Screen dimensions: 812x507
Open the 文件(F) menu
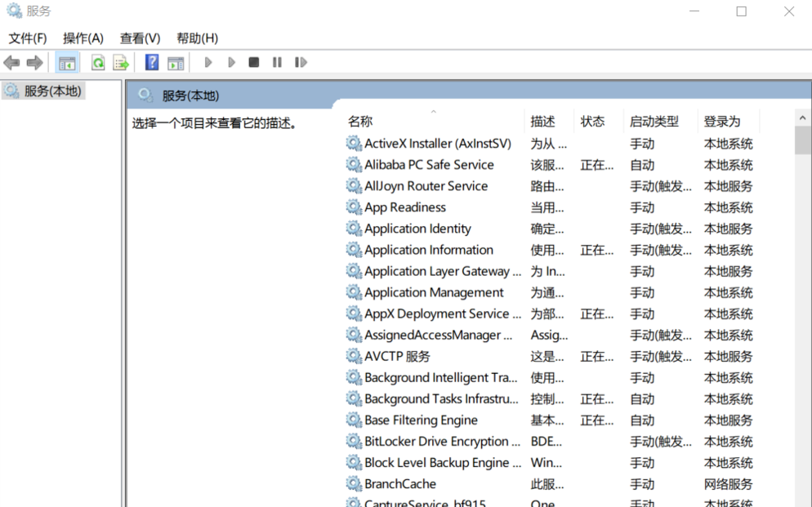[x=28, y=38]
